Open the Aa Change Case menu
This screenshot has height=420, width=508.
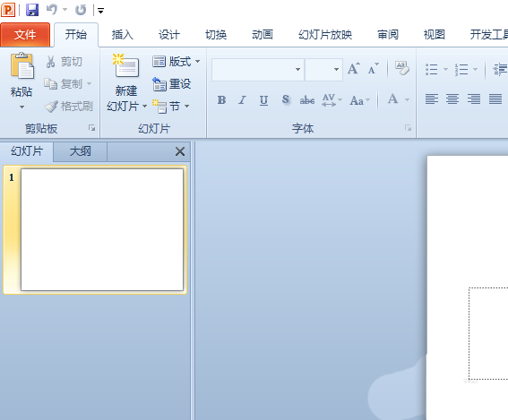pyautogui.click(x=359, y=100)
